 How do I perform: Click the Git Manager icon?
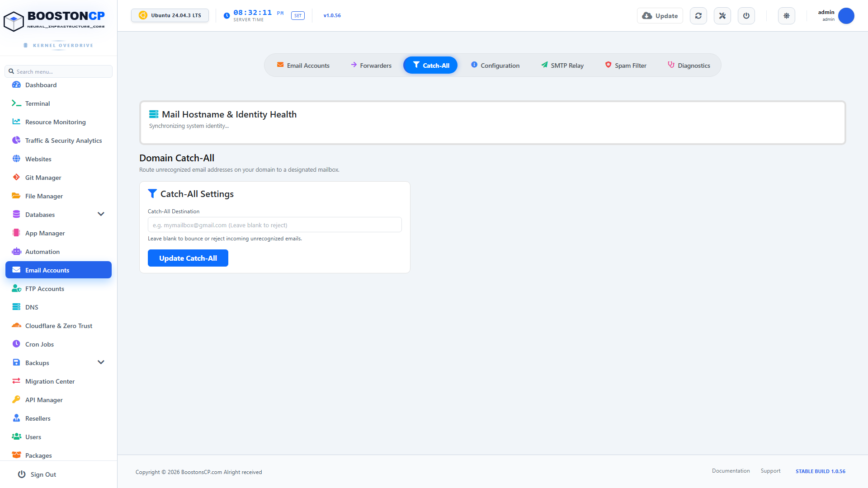coord(16,178)
